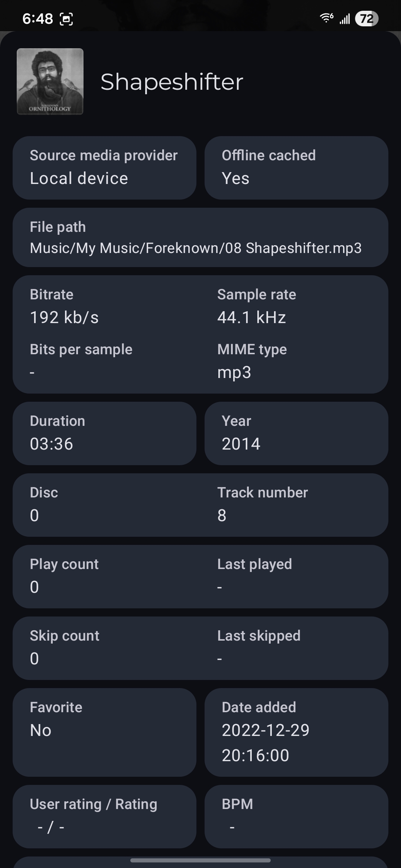Tap the BPM card
This screenshot has height=868, width=401.
tap(296, 816)
